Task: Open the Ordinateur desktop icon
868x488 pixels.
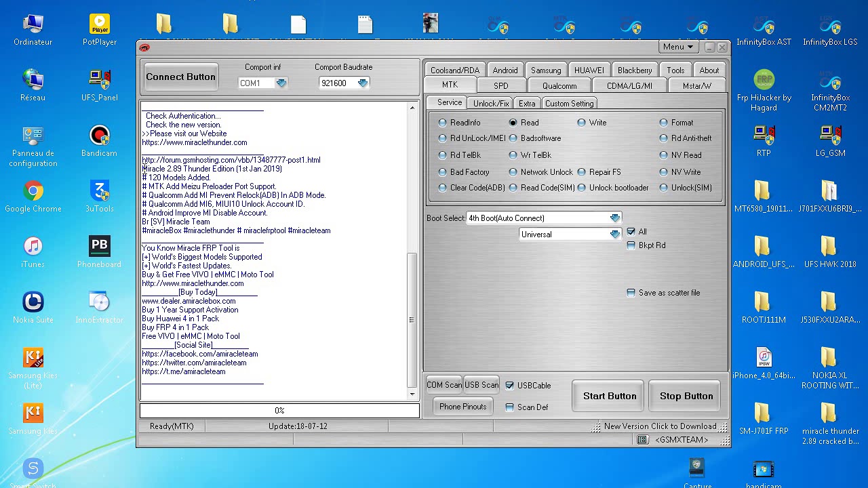Action: 33,30
